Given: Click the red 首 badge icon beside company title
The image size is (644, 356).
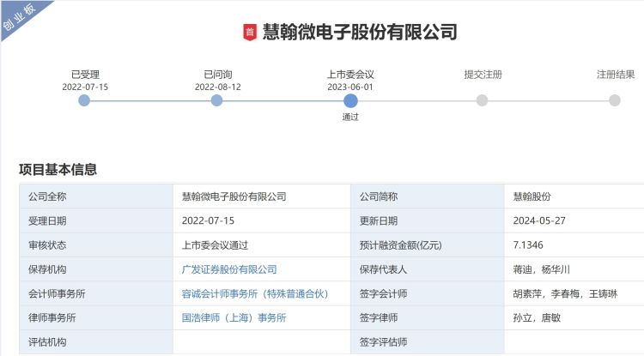Looking at the screenshot, I should pyautogui.click(x=250, y=33).
